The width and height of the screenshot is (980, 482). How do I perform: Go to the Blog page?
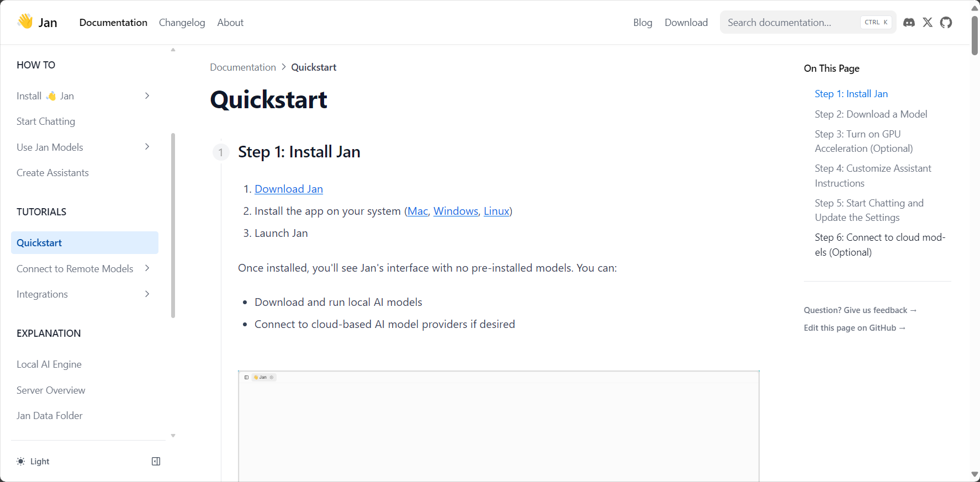[x=643, y=23]
